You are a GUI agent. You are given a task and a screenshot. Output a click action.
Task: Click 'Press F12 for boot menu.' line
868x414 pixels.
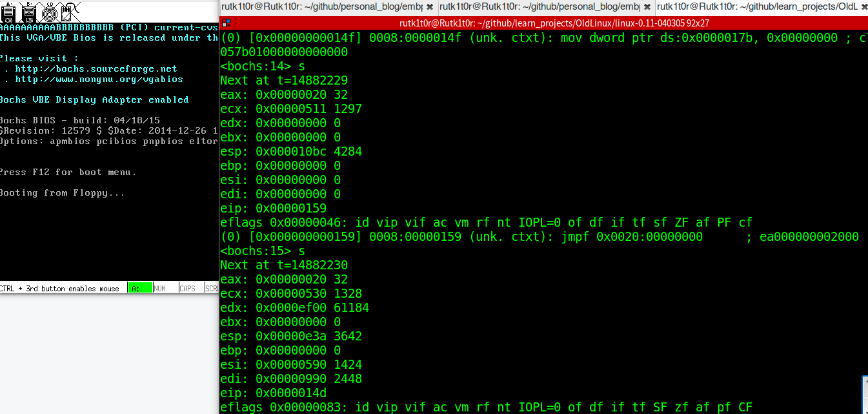68,172
